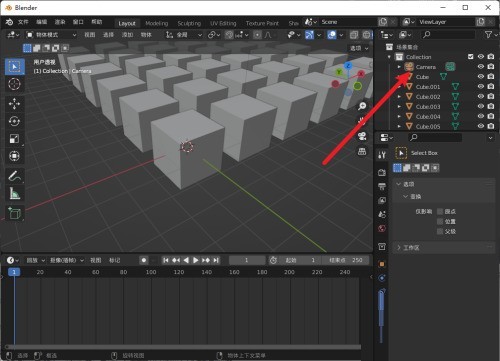Screen dimensions: 500x361
Task: Expand the Camera item in outliner
Action: (399, 67)
